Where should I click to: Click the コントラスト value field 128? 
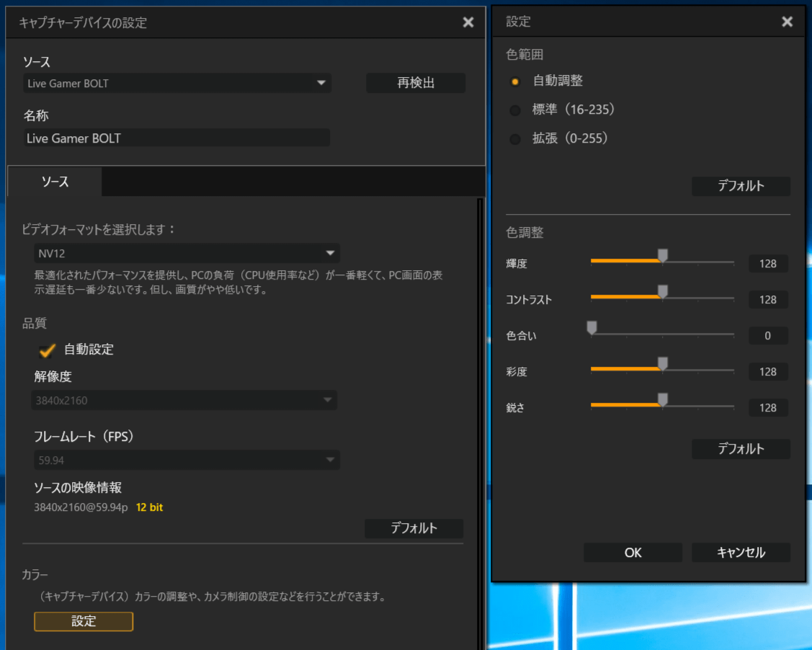coord(768,299)
